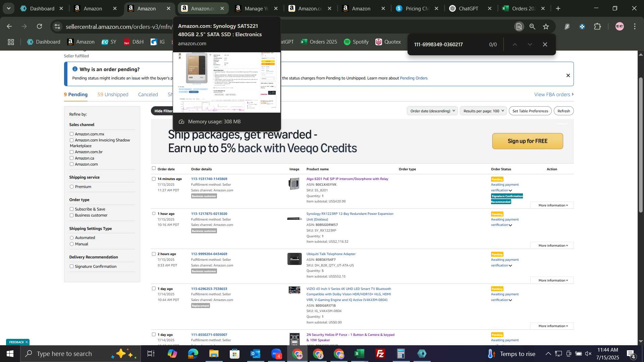This screenshot has height=362, width=644.
Task: Open order 113-1217875-0213020 link
Action: pyautogui.click(x=209, y=214)
